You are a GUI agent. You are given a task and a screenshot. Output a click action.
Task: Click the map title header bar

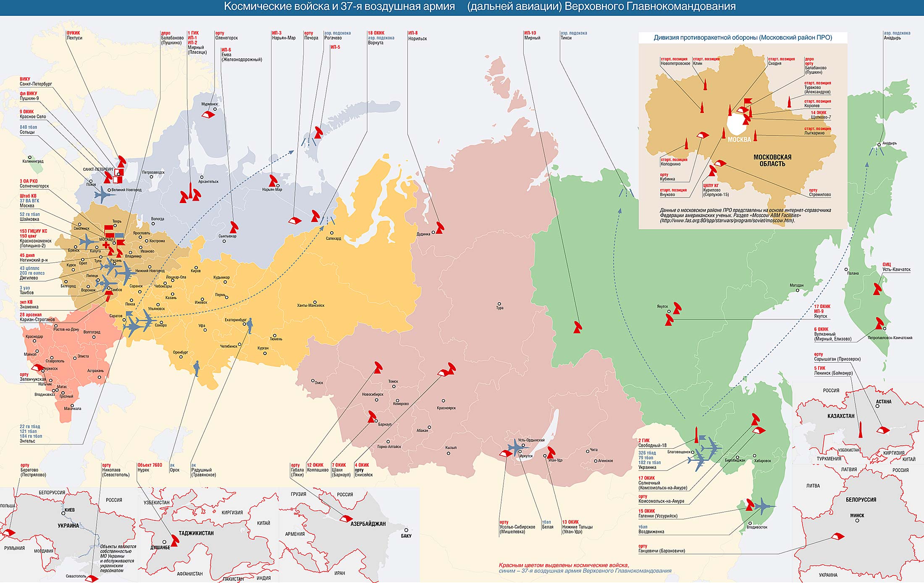[x=462, y=7]
